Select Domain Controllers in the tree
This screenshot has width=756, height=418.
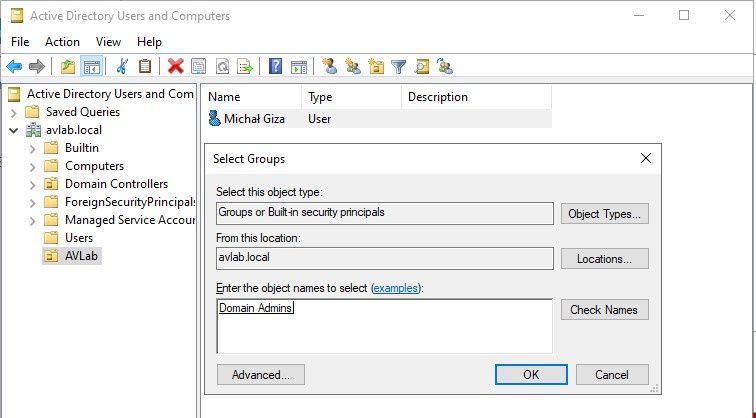(116, 184)
